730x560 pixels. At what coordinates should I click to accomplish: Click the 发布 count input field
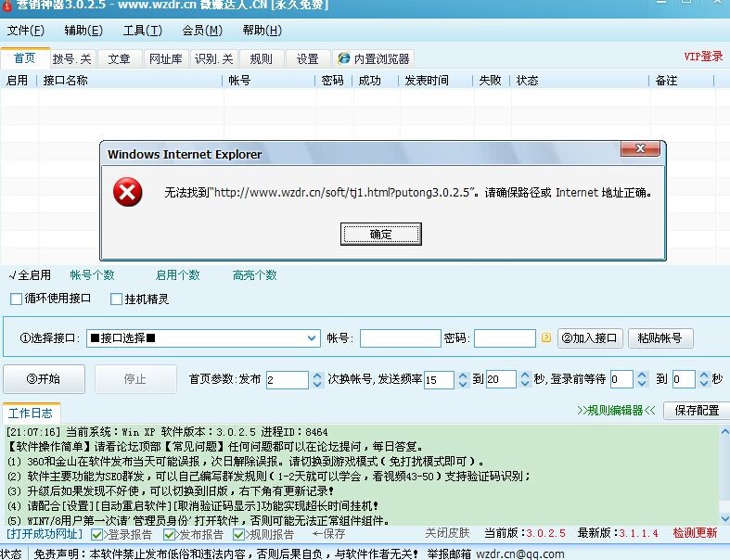point(288,380)
